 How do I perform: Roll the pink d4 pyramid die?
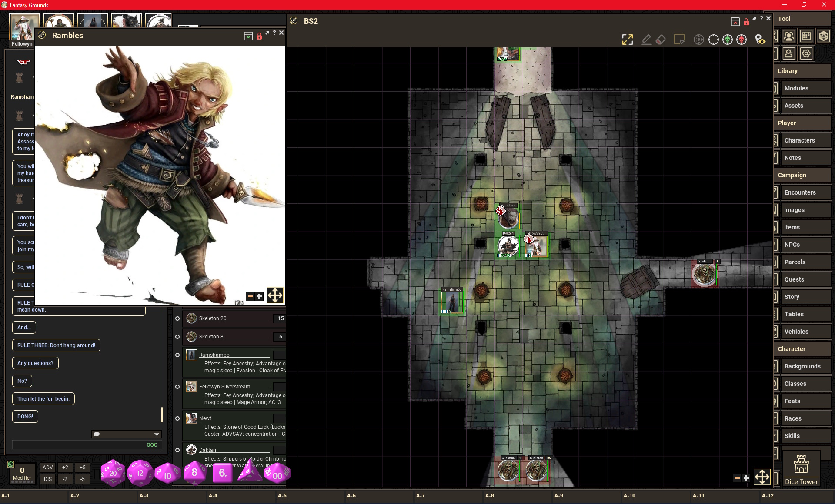pos(249,471)
